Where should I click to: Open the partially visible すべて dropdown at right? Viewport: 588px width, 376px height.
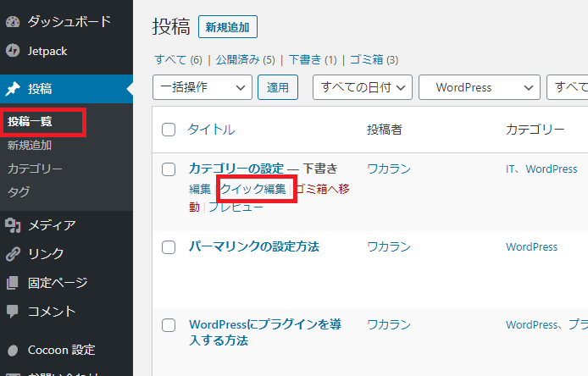pos(568,87)
